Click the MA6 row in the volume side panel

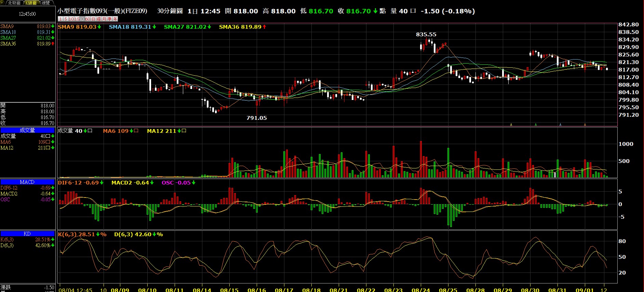(x=27, y=142)
